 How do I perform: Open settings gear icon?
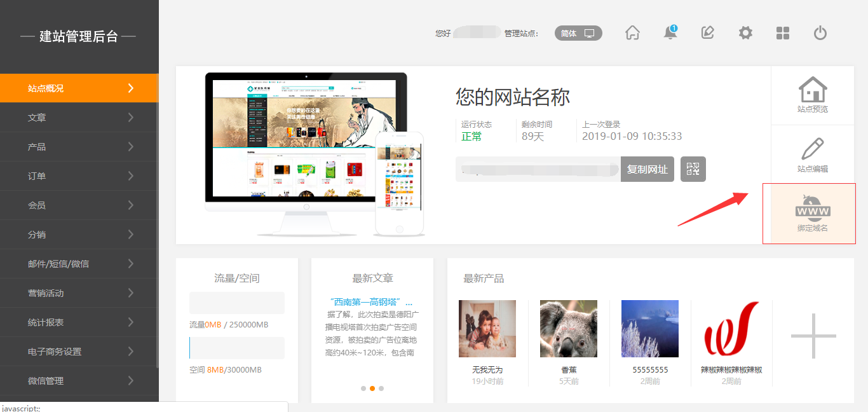click(745, 33)
